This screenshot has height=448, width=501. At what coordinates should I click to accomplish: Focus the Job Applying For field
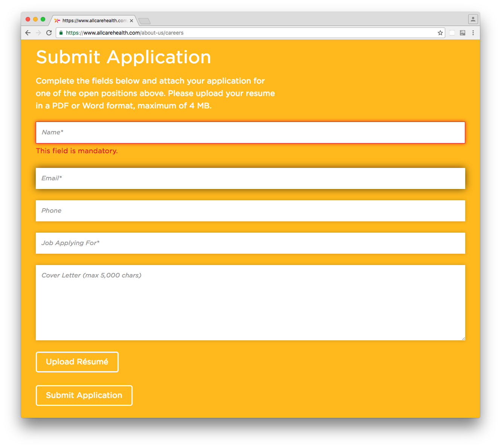tap(250, 243)
